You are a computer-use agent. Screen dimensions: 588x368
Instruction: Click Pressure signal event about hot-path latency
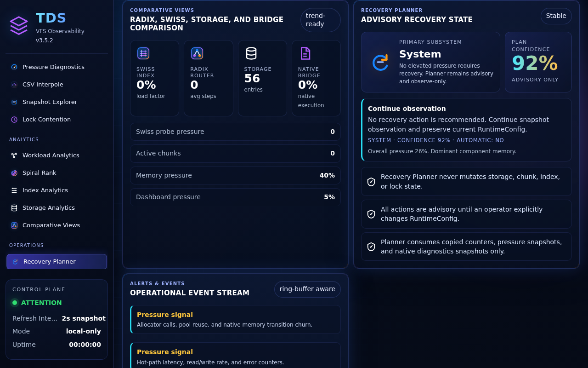pyautogui.click(x=235, y=356)
